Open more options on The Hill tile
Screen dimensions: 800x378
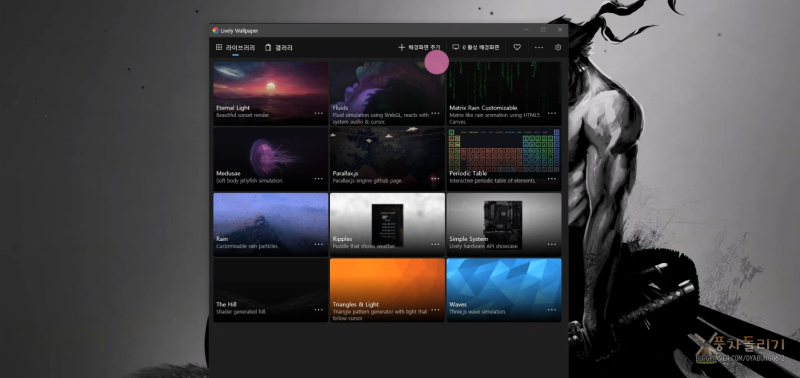point(319,310)
